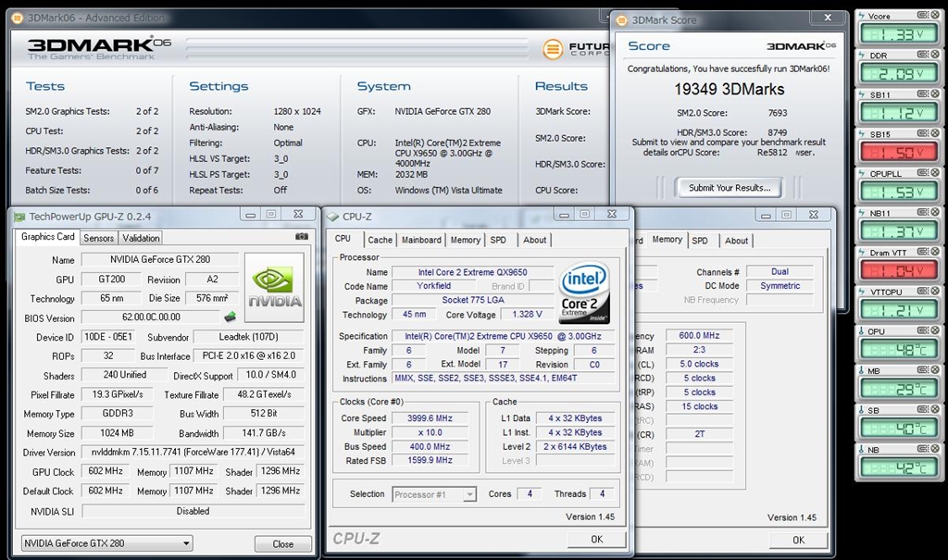The width and height of the screenshot is (948, 560).
Task: Select the CPU tab in the front CPU-Z window
Action: pyautogui.click(x=343, y=239)
